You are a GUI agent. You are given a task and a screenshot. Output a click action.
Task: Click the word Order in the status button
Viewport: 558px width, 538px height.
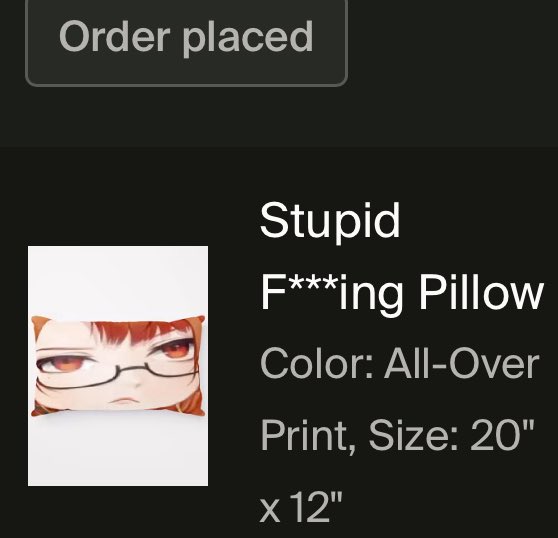(x=114, y=36)
